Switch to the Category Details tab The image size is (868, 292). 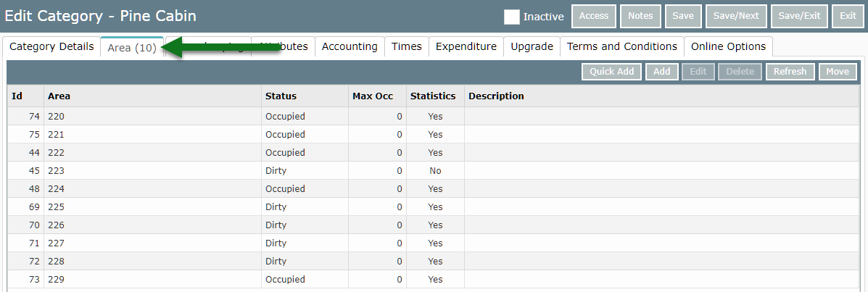(x=51, y=46)
